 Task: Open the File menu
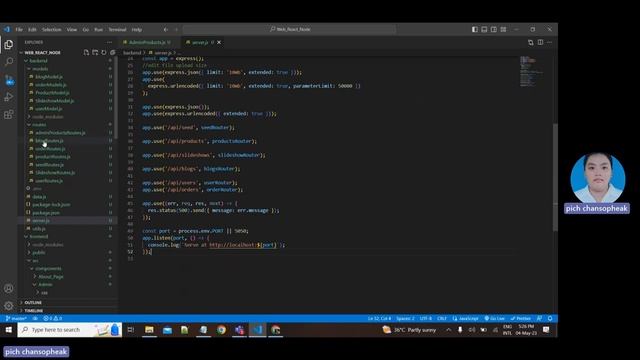tap(19, 29)
